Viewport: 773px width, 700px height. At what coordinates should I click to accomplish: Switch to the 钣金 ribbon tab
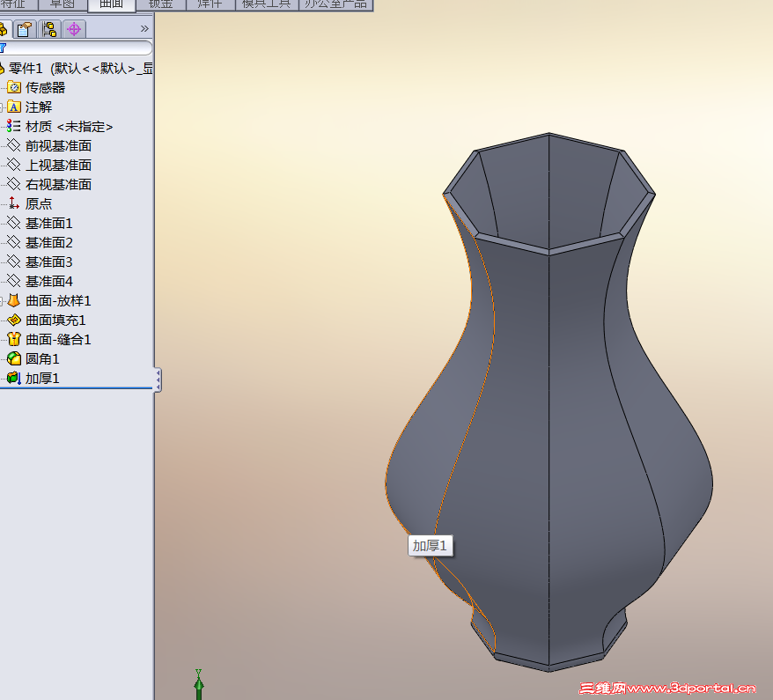(x=161, y=4)
